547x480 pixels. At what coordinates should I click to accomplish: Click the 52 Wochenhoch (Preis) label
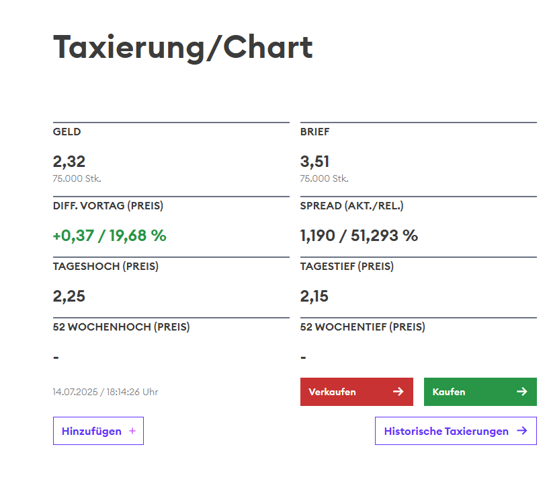point(121,327)
